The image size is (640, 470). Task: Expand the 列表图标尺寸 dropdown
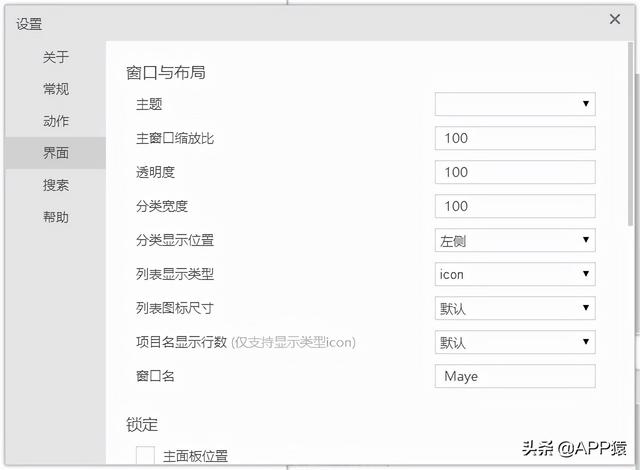pyautogui.click(x=515, y=308)
